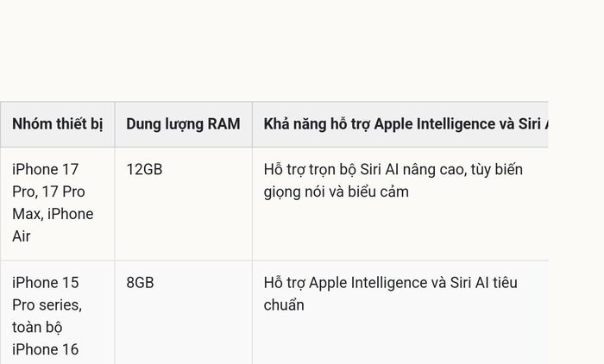Click 'Hỗ trợ Apple Intelligence' text in 8GB row
This screenshot has height=364, width=604.
pos(345,283)
